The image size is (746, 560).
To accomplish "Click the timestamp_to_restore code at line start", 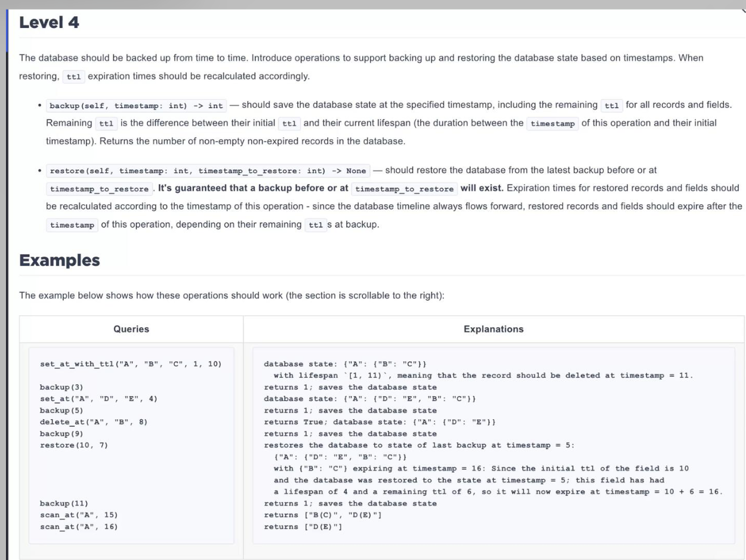I will 99,189.
